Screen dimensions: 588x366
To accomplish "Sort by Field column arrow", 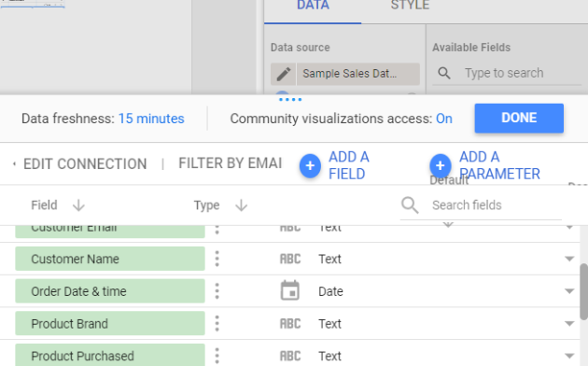I will point(78,205).
